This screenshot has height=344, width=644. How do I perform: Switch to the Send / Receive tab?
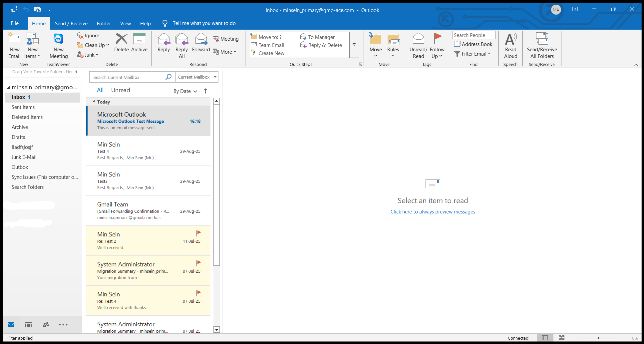(71, 23)
